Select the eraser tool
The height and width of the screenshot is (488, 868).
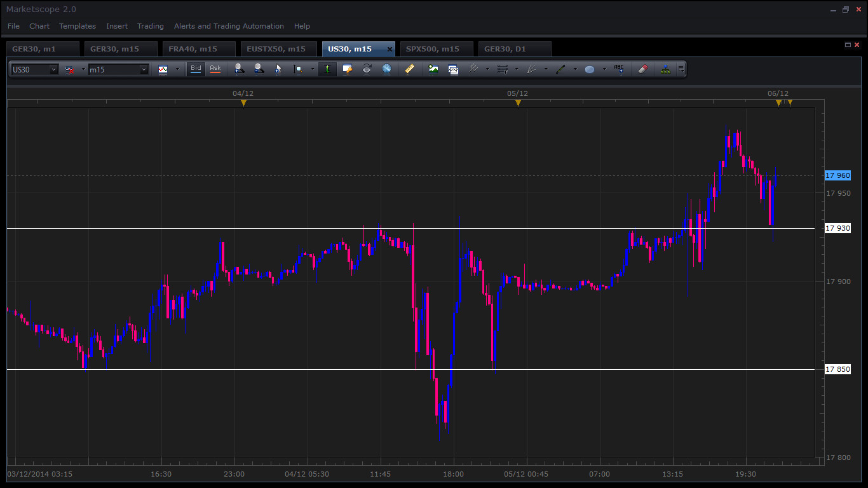642,69
